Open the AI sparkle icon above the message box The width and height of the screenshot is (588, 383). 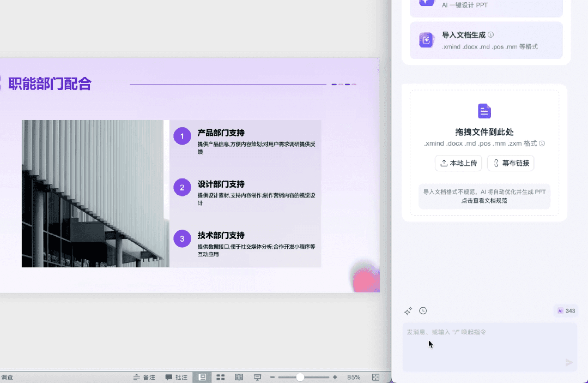pyautogui.click(x=408, y=310)
